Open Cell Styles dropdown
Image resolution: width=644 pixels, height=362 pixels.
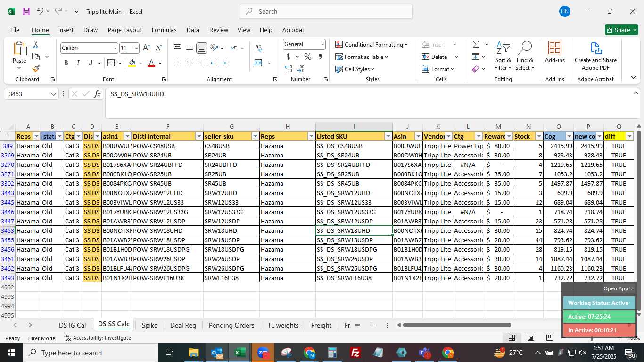(355, 69)
